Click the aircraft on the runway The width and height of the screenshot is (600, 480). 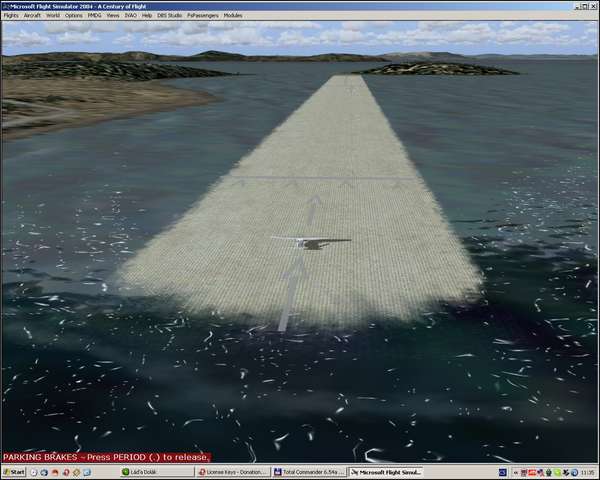(x=310, y=243)
